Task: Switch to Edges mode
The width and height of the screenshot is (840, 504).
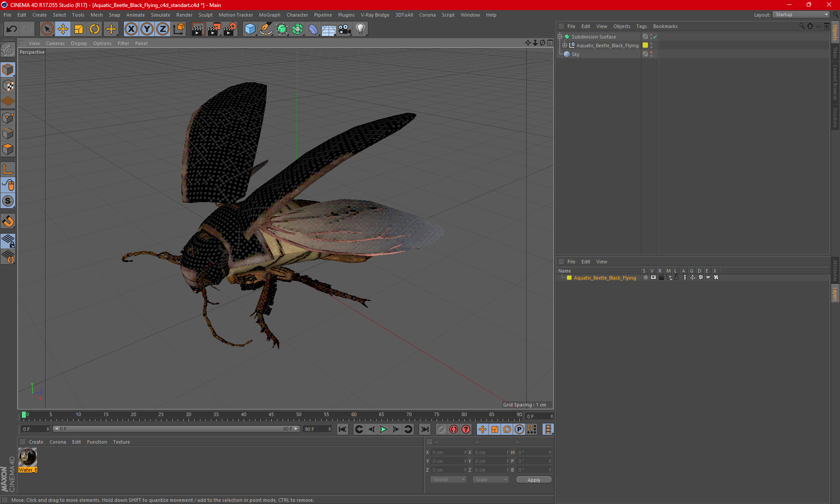Action: (x=8, y=133)
